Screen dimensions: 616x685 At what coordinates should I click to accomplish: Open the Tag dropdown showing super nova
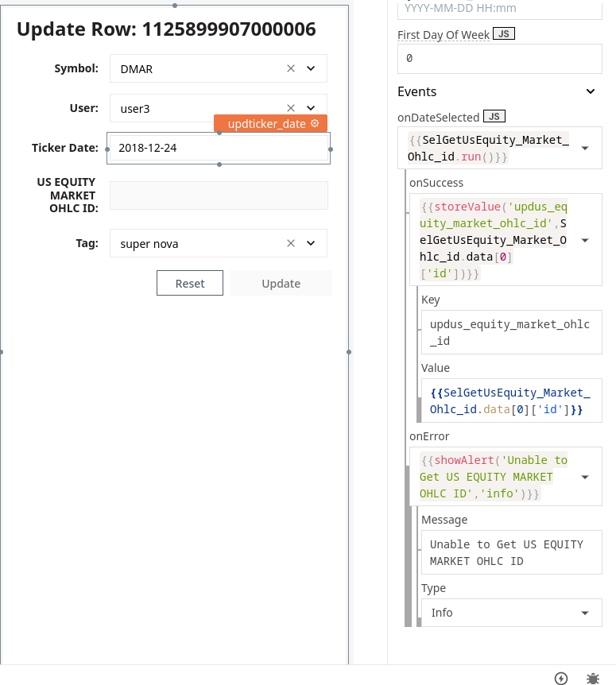(x=311, y=243)
